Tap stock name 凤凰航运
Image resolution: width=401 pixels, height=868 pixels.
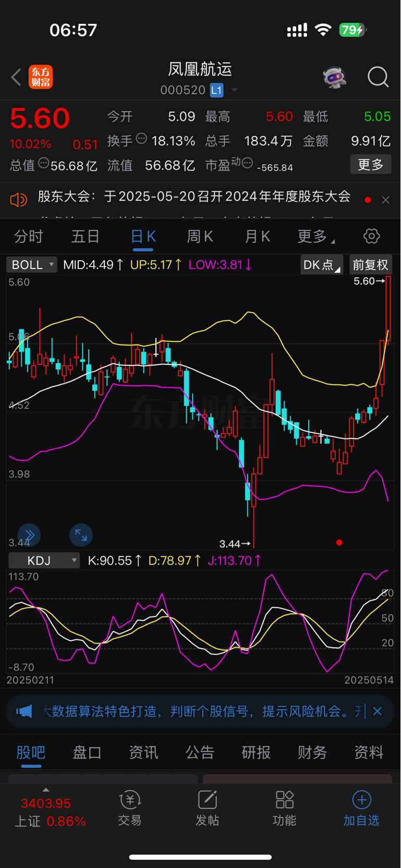tap(200, 69)
